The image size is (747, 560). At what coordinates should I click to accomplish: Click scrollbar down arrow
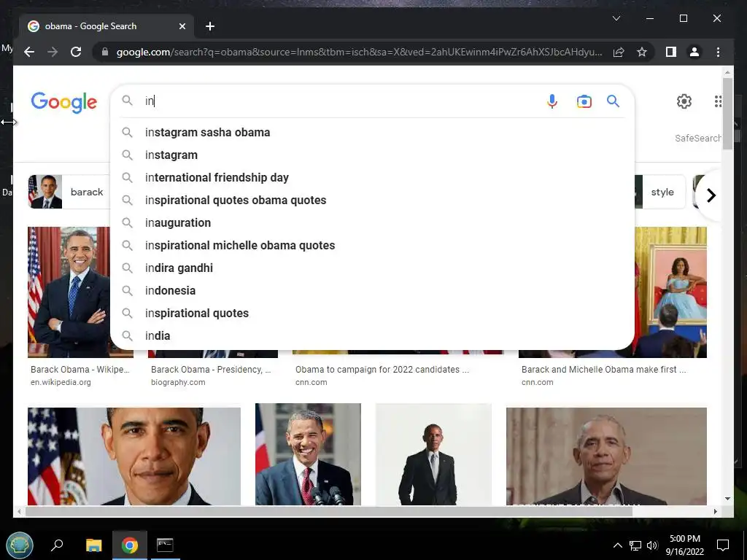[x=727, y=499]
